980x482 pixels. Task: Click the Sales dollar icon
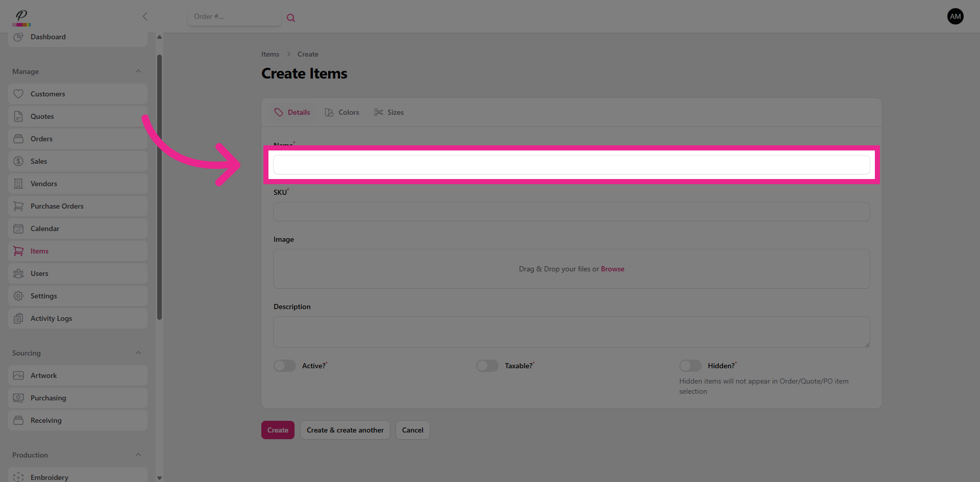click(18, 161)
